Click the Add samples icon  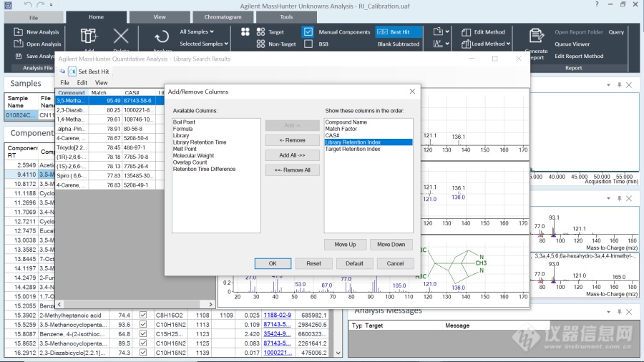click(89, 36)
